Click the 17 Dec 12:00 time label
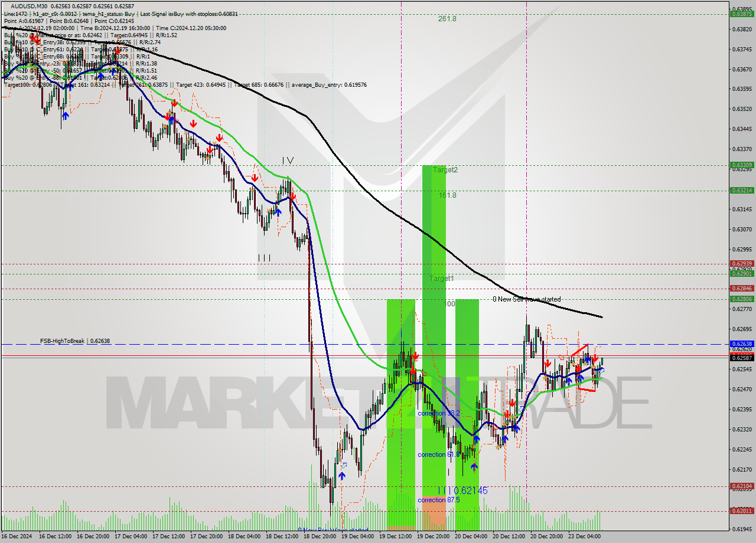 point(170,537)
